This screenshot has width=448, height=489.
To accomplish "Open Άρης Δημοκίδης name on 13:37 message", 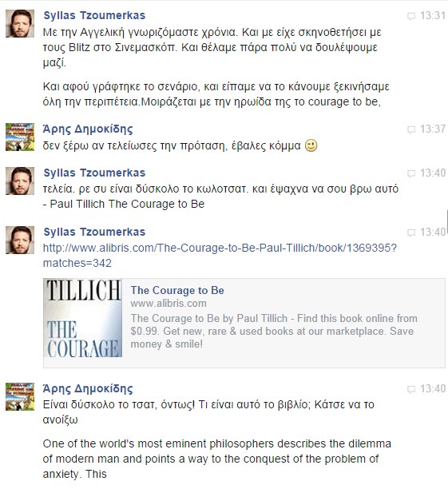I will 88,129.
